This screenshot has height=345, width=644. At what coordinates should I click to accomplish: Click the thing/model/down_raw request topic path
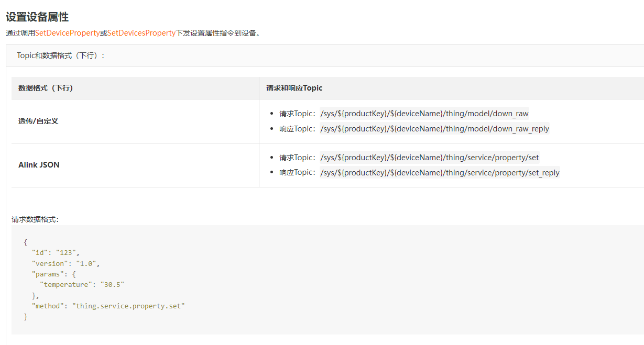tap(424, 114)
